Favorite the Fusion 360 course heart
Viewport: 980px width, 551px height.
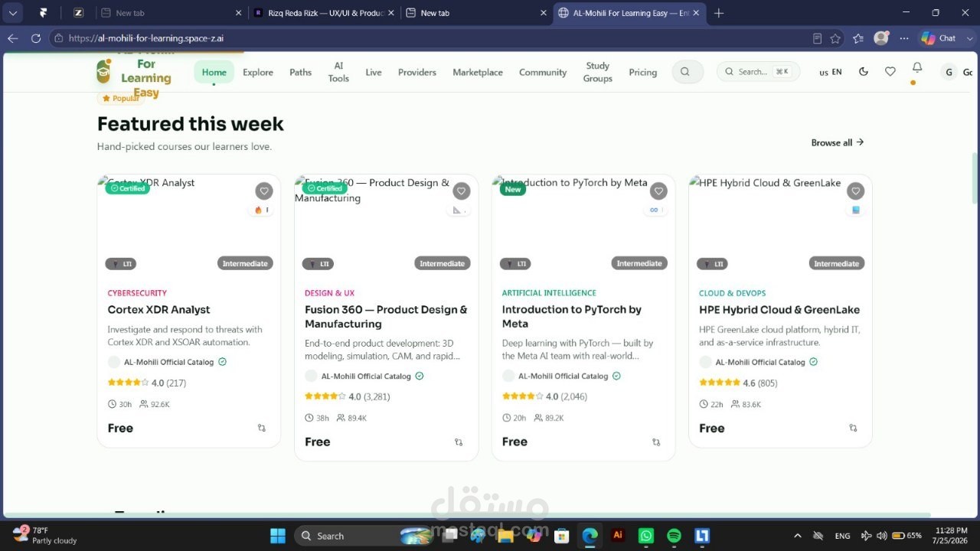461,191
